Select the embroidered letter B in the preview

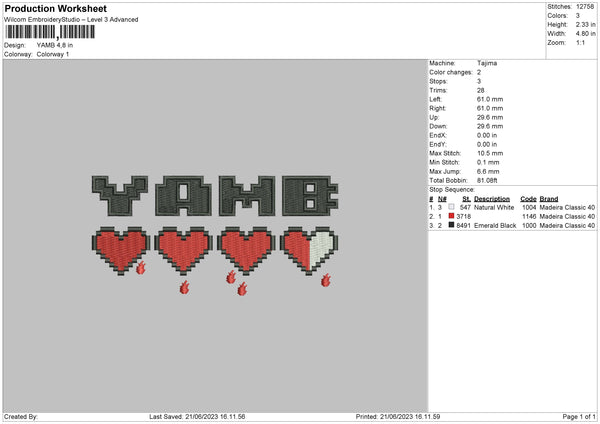(x=310, y=196)
